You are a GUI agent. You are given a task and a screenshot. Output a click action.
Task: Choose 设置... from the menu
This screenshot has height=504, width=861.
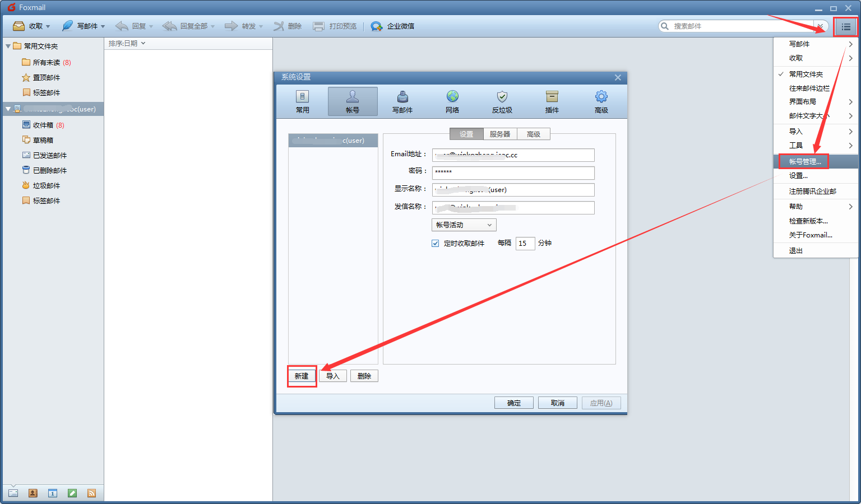click(x=816, y=176)
